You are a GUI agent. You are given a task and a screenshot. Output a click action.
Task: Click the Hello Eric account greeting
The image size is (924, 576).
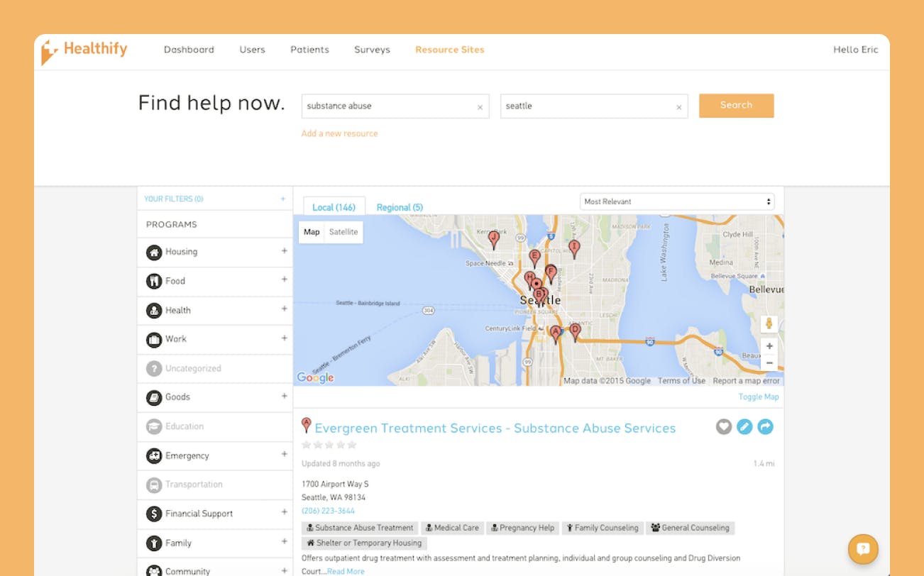point(856,50)
